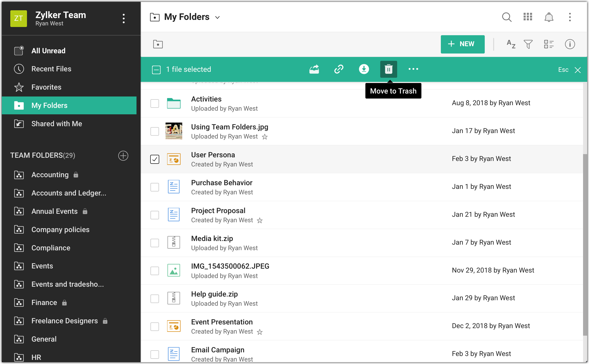Open Recent Files in sidebar
The image size is (589, 364).
51,69
